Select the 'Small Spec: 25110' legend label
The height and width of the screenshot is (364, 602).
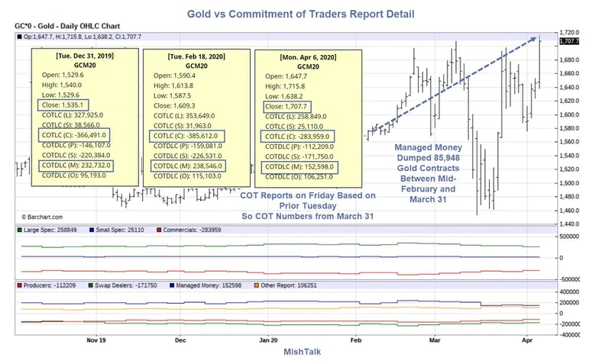click(x=120, y=230)
